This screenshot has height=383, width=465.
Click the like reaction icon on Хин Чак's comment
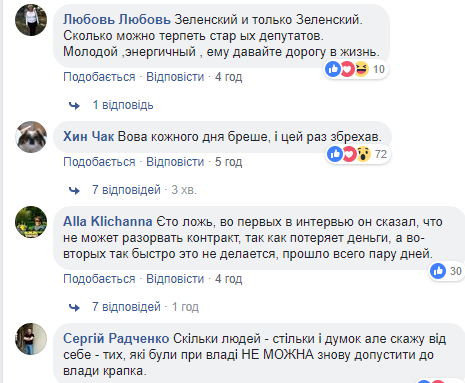(335, 154)
